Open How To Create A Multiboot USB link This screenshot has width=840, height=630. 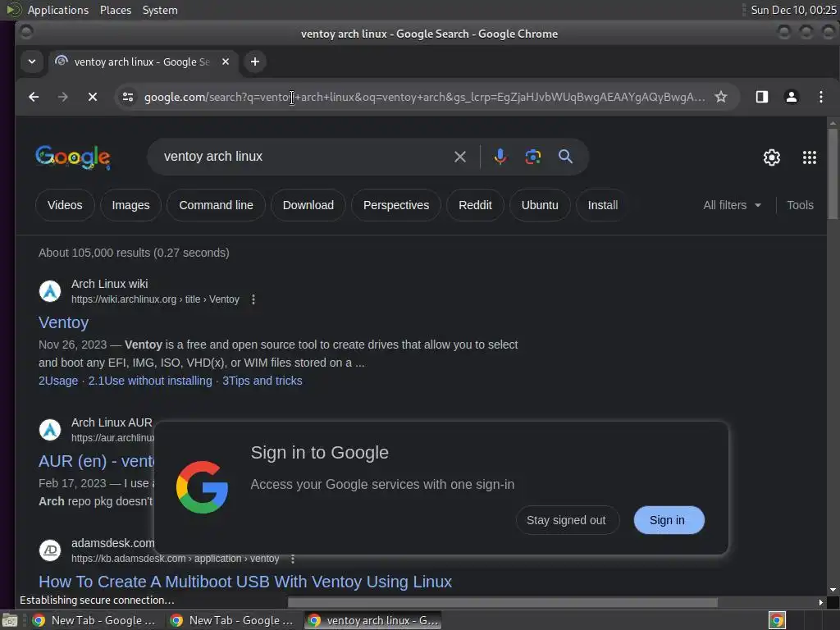pos(245,582)
